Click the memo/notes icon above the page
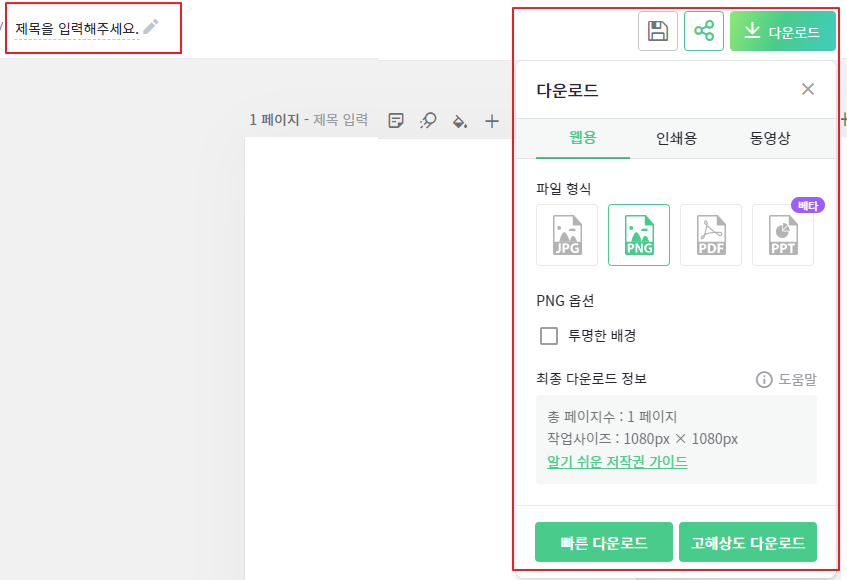 click(396, 120)
